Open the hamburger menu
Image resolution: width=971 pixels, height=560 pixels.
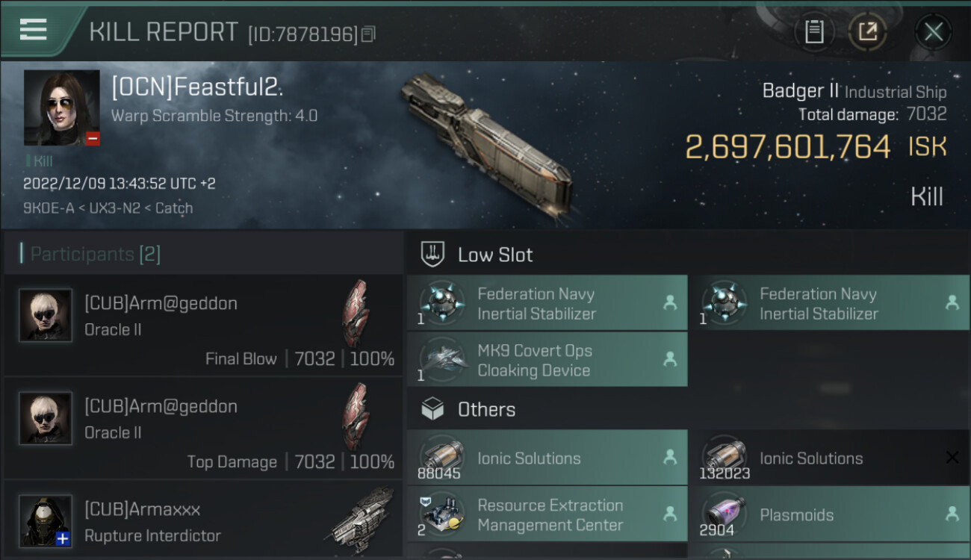point(33,30)
